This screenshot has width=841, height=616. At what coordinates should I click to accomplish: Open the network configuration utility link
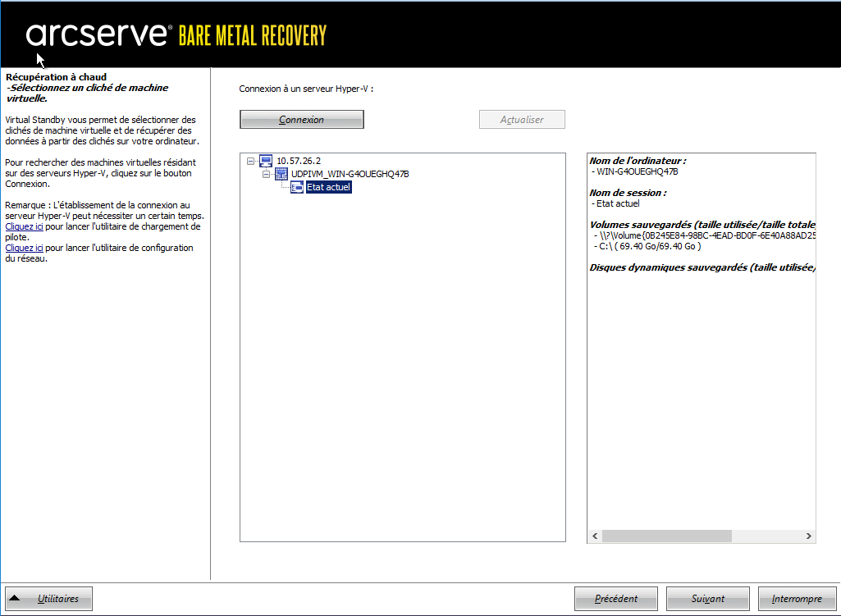tap(24, 248)
